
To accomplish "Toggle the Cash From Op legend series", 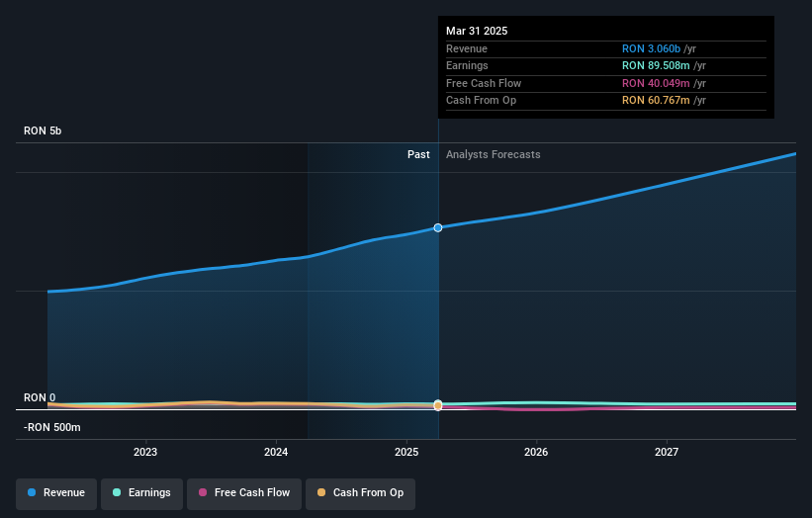I will 360,493.
